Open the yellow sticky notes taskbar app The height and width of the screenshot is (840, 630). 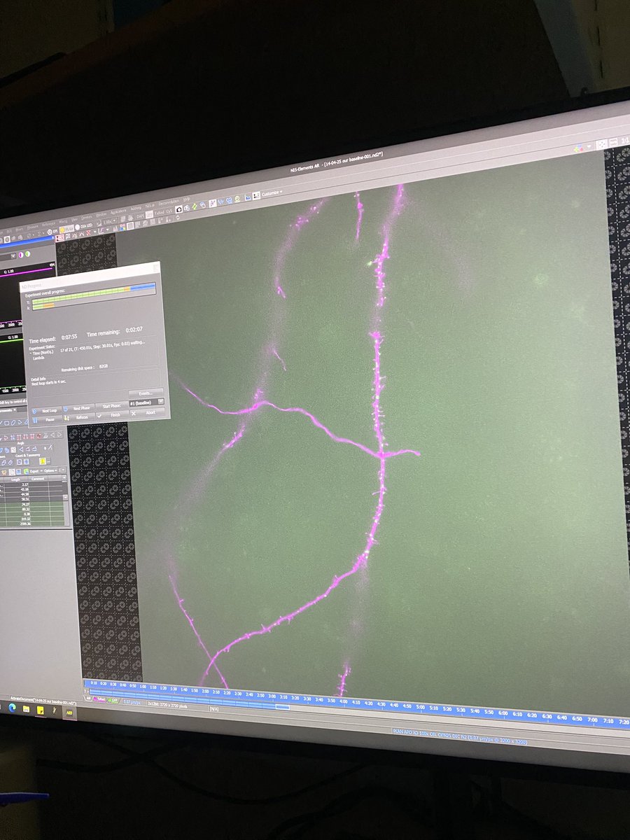tap(40, 710)
